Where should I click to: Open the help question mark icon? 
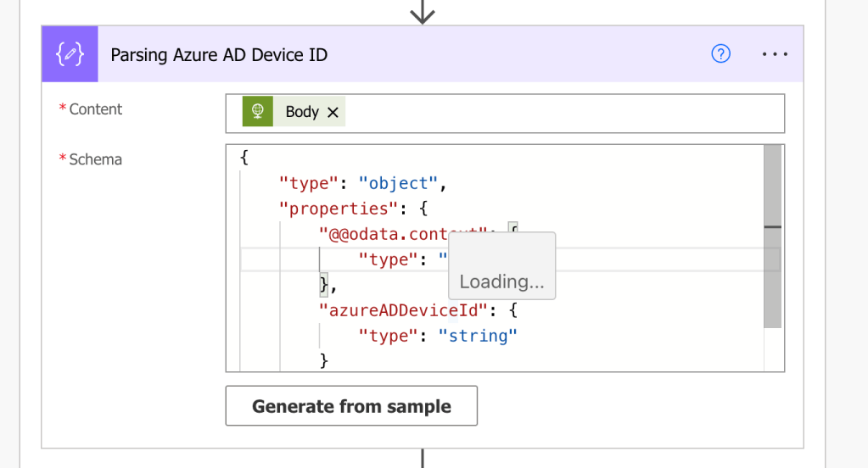(x=720, y=54)
